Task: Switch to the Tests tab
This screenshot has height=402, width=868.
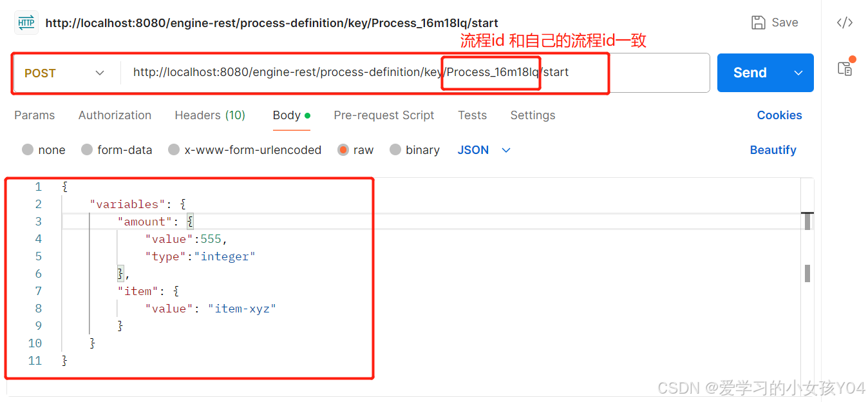Action: pyautogui.click(x=472, y=115)
